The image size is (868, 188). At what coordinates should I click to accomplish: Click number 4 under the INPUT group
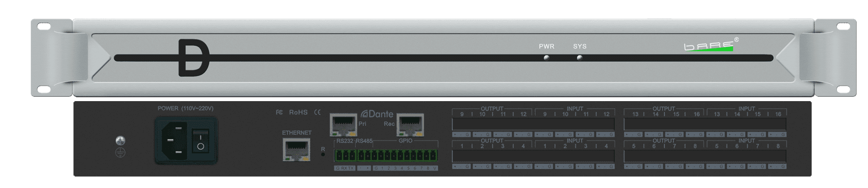(606, 146)
